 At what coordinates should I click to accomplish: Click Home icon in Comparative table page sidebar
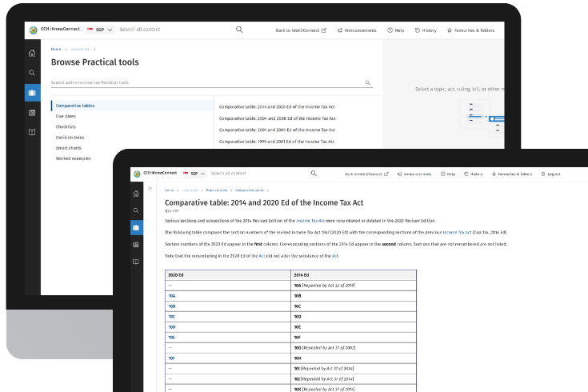click(136, 194)
